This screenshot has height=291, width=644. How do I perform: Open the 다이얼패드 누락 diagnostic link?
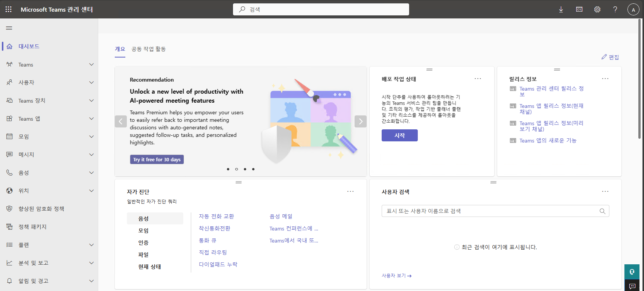coord(218,265)
